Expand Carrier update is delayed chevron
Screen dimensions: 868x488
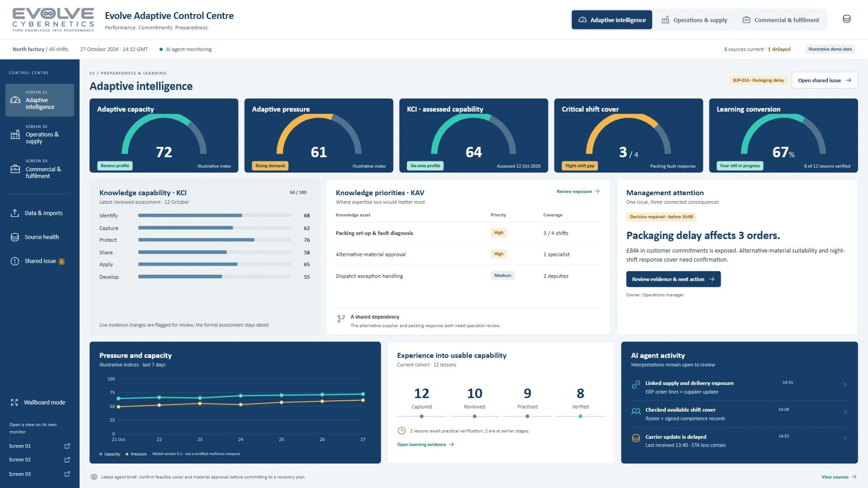[x=845, y=439]
